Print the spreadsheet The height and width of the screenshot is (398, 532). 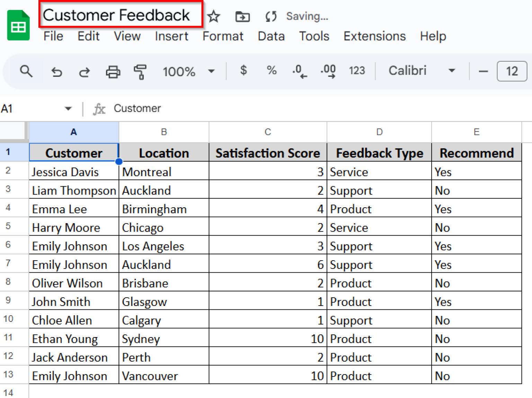click(x=113, y=72)
